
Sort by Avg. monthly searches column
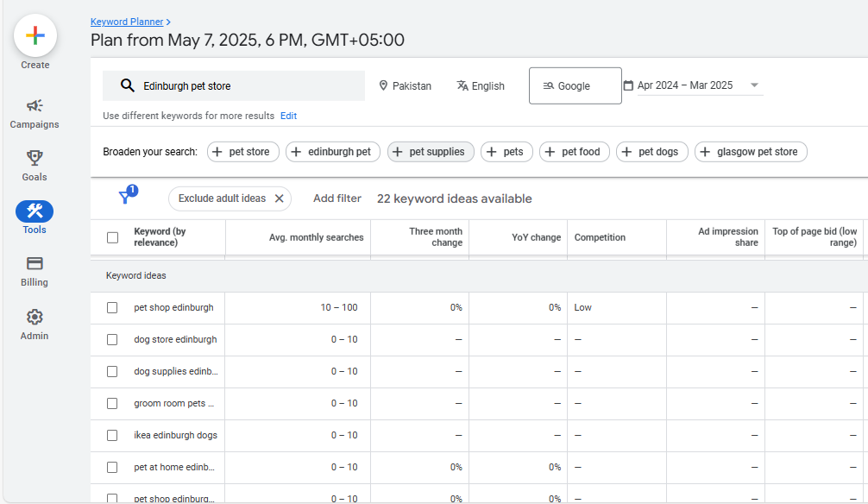(316, 237)
